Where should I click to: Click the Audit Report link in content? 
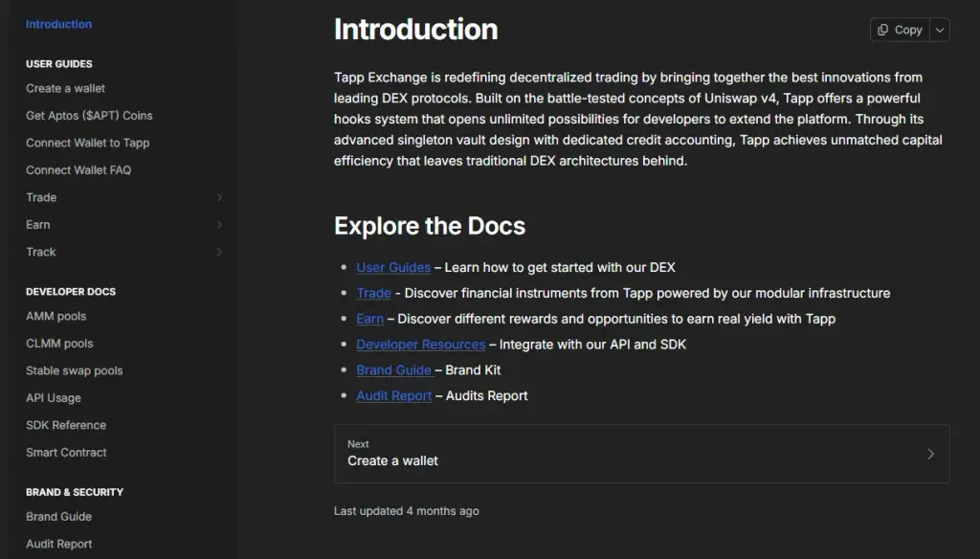coord(393,396)
